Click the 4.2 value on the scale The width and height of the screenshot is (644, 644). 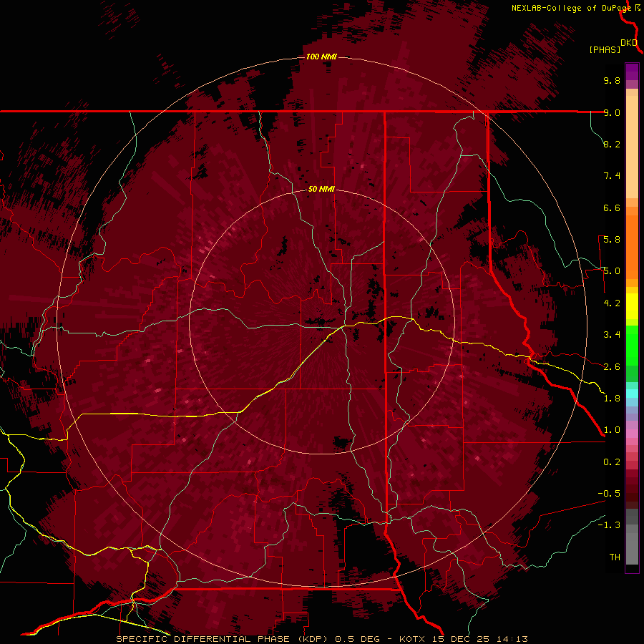(612, 303)
